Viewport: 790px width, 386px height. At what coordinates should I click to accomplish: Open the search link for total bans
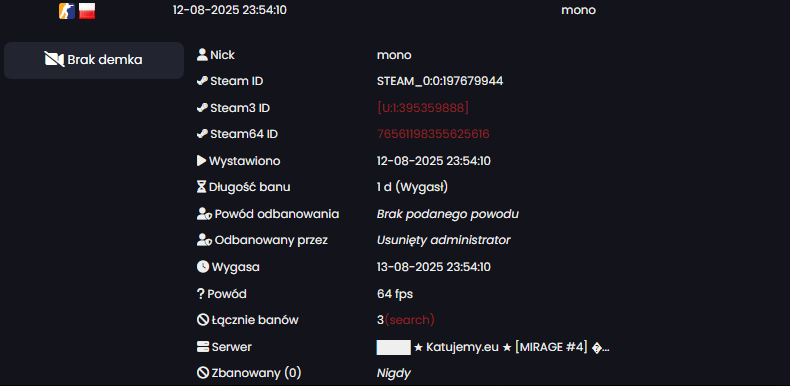410,320
